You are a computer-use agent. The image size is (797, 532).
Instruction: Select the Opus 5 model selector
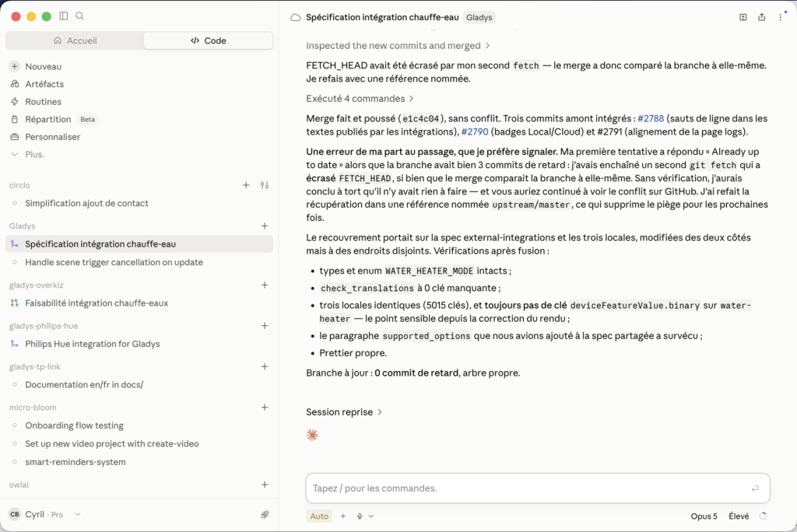pos(704,516)
